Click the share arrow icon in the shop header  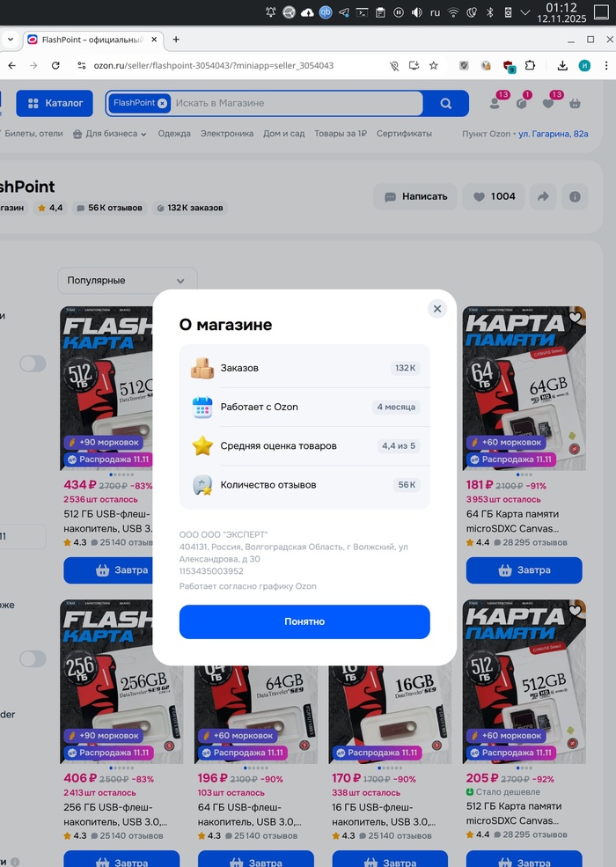[x=543, y=196]
